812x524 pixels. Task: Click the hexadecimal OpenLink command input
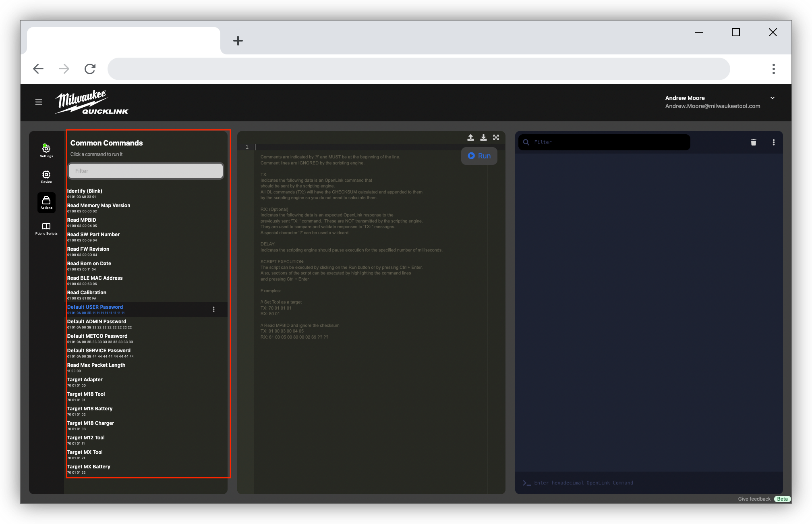tap(648, 483)
